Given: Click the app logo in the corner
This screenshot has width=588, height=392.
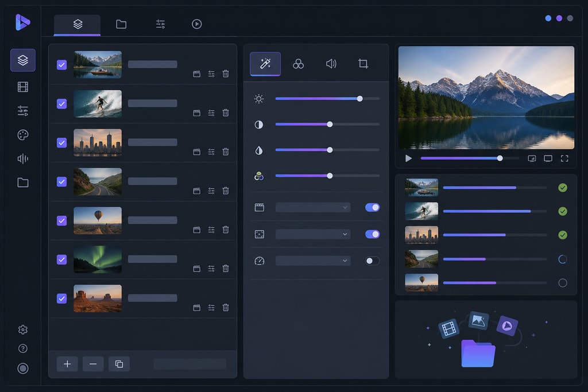Looking at the screenshot, I should tap(22, 22).
